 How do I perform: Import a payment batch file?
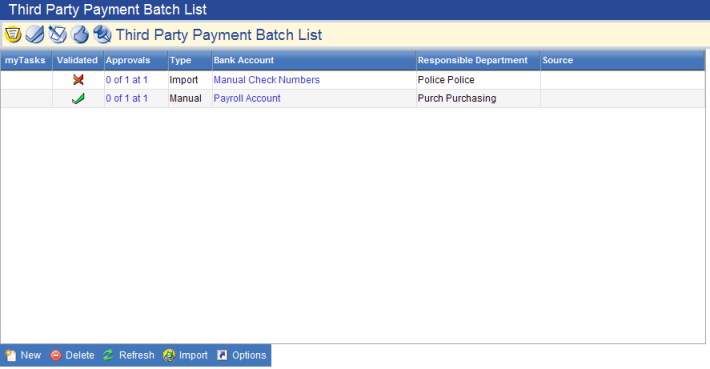(x=186, y=355)
